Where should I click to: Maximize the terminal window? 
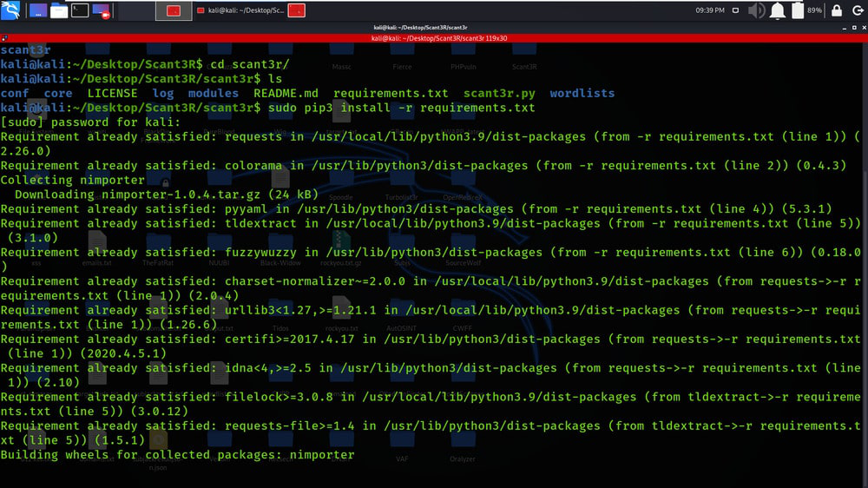pyautogui.click(x=854, y=28)
